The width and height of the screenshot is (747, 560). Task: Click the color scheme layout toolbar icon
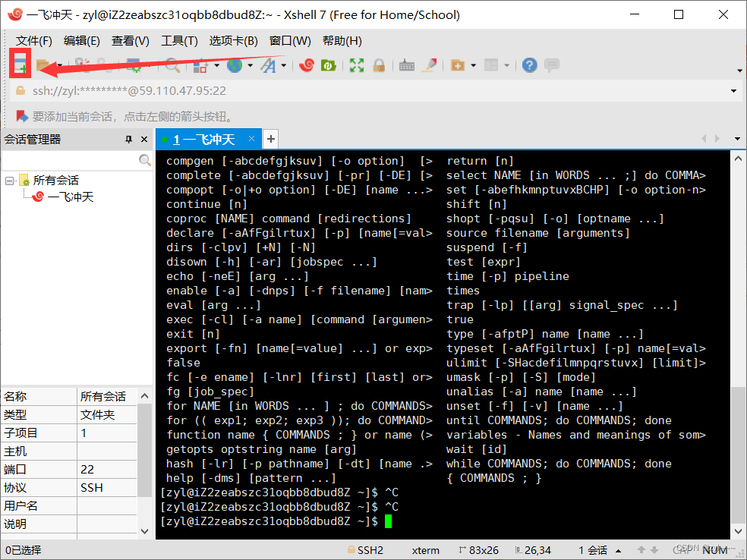(x=200, y=65)
